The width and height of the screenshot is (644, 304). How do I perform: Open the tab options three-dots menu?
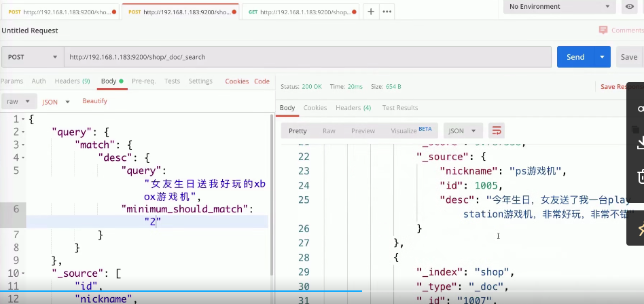[x=387, y=12]
